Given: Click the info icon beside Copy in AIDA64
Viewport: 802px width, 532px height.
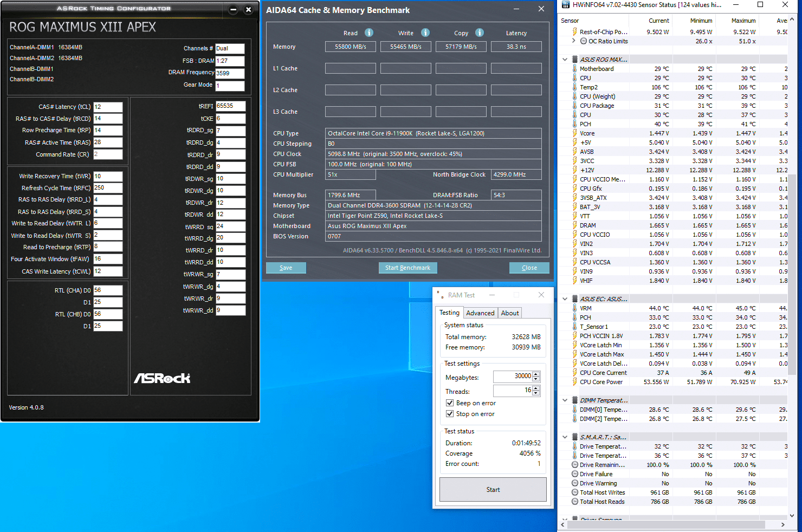Looking at the screenshot, I should point(480,33).
